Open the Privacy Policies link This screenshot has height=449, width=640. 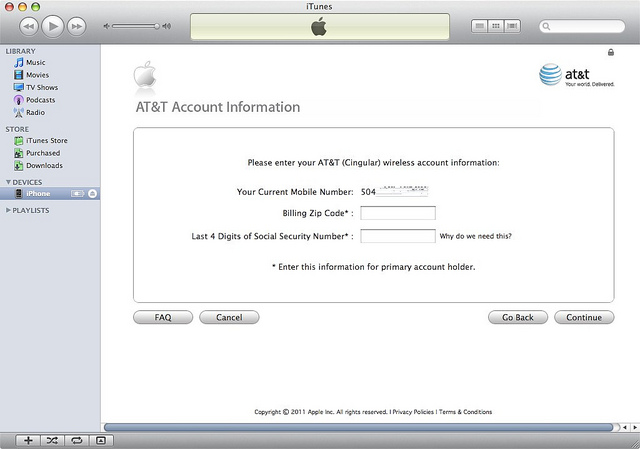[413, 412]
